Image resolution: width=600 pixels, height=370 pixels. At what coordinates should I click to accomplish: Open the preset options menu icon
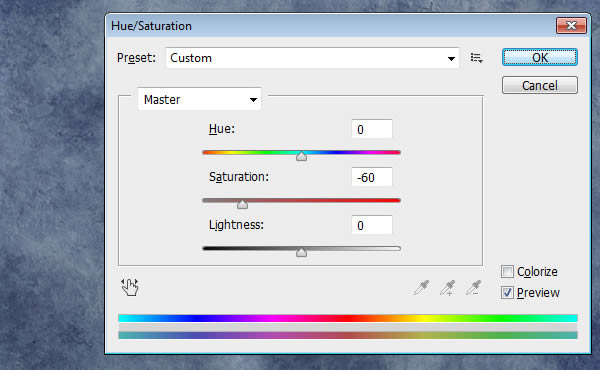(476, 58)
